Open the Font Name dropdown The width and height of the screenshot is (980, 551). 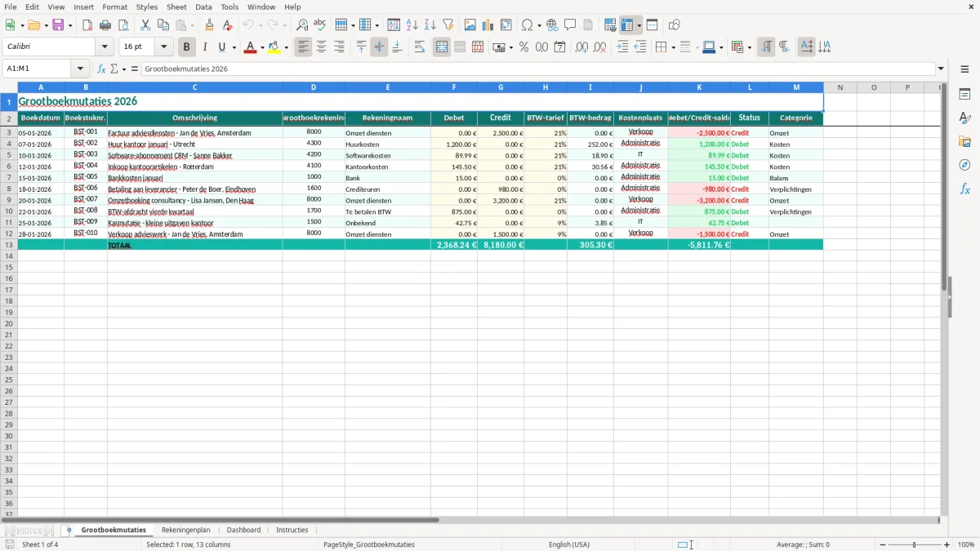tap(105, 47)
